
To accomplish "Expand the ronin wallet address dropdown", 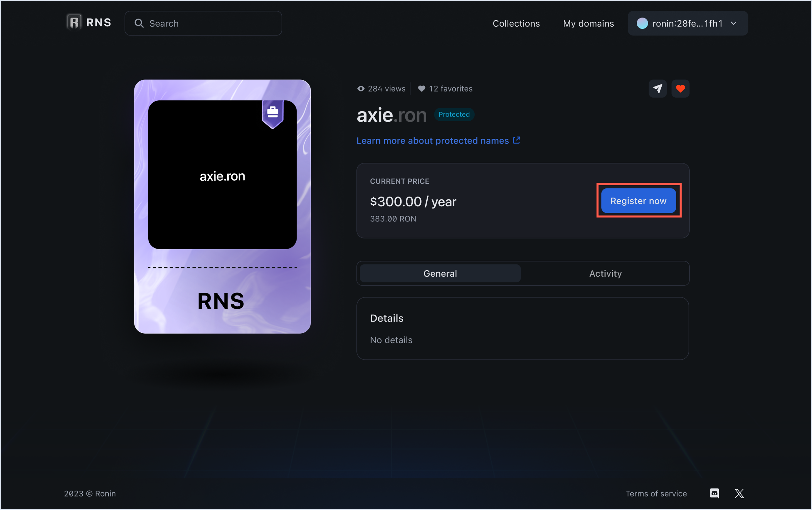I will (687, 23).
